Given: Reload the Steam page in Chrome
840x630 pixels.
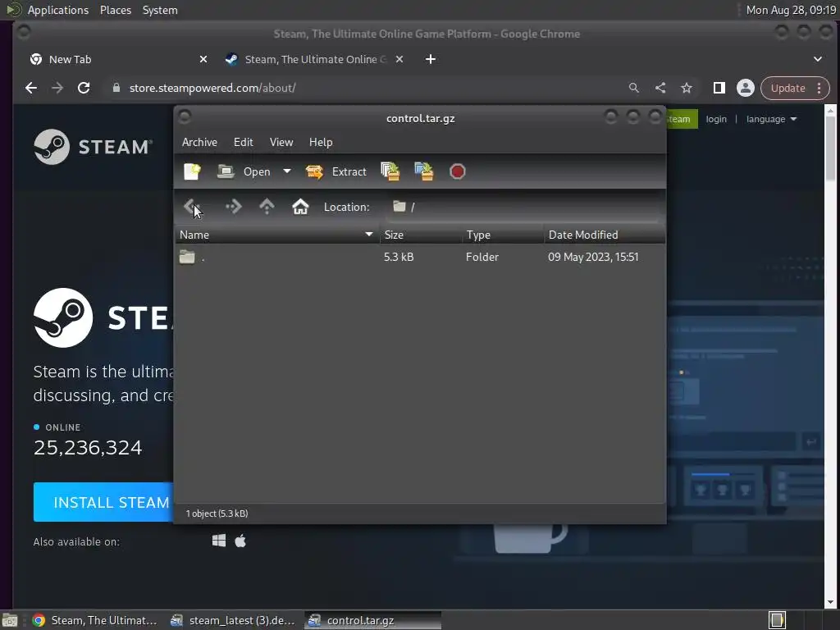Looking at the screenshot, I should click(84, 88).
